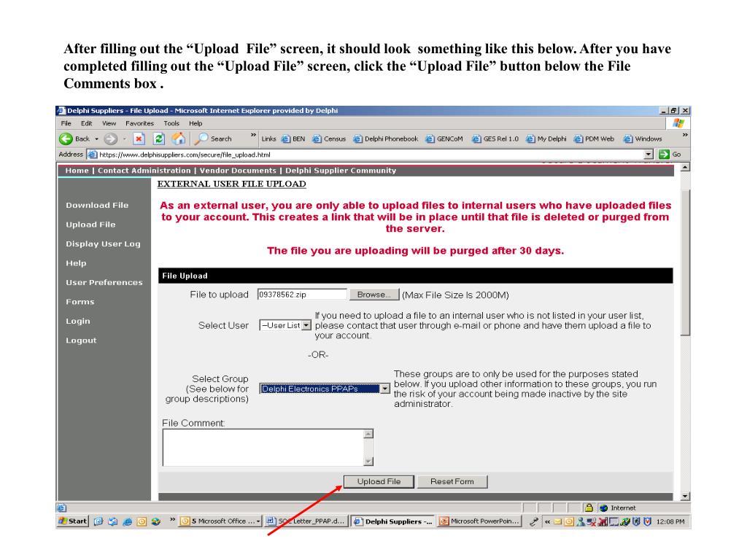The image size is (747, 560).
Task: Expand the Back button history arrow
Action: tap(96, 139)
